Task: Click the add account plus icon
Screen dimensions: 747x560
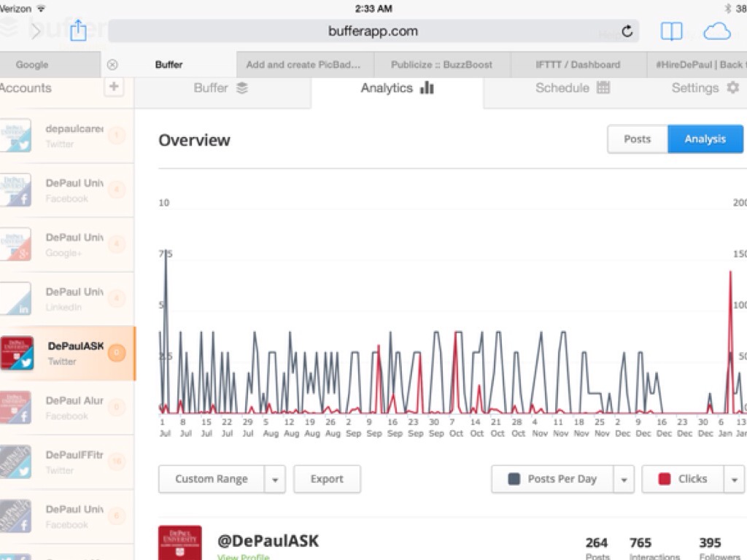Action: [114, 87]
